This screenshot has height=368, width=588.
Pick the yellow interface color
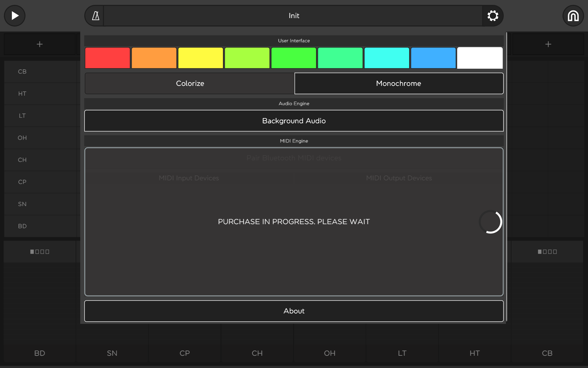[201, 58]
